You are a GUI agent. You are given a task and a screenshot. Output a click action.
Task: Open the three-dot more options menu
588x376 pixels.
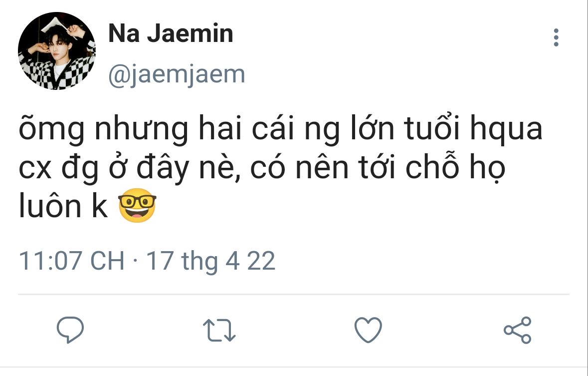click(x=556, y=37)
